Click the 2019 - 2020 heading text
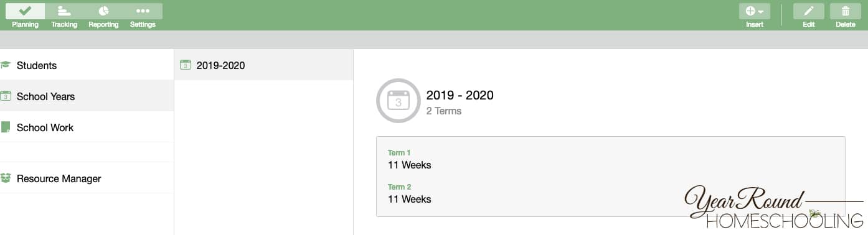This screenshot has height=235, width=868. point(460,95)
